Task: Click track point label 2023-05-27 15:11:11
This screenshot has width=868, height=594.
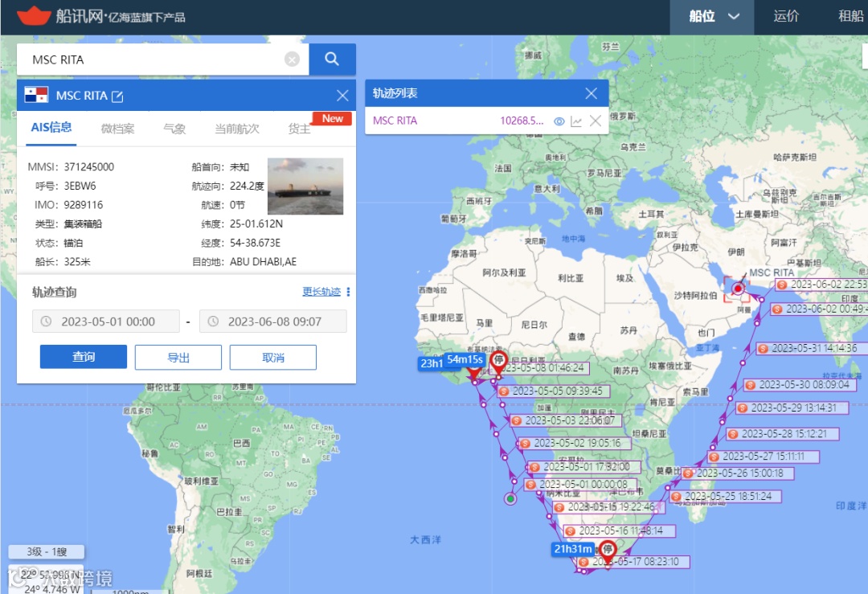Action: 764,457
